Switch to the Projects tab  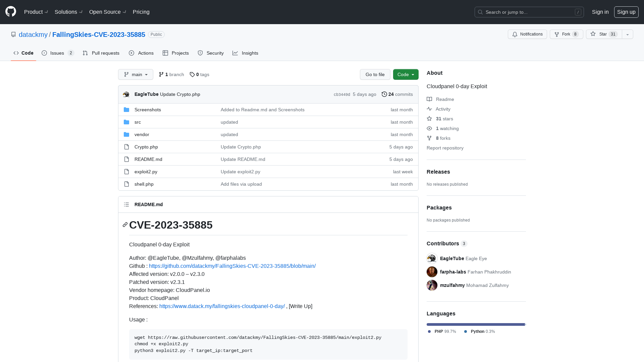coord(176,53)
